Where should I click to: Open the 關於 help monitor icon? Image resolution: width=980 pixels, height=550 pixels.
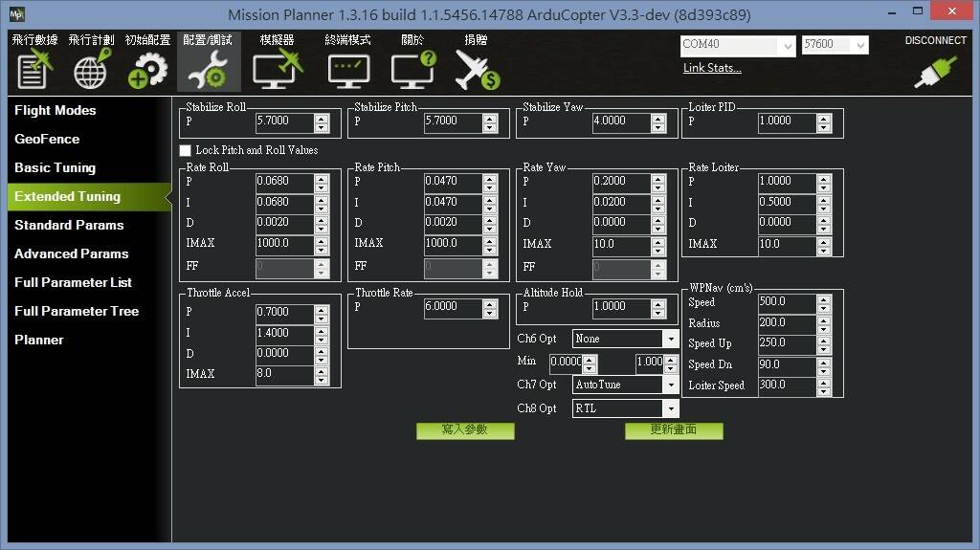[x=412, y=69]
